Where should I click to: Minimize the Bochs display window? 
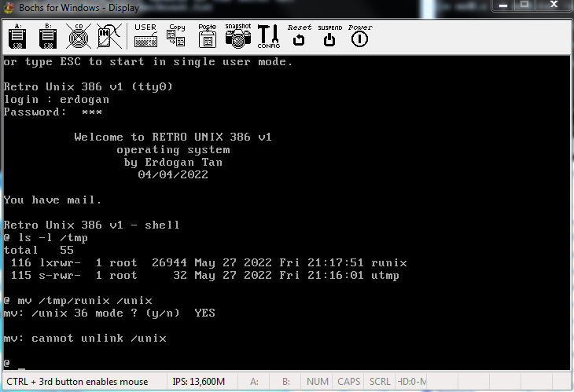pyautogui.click(x=503, y=5)
